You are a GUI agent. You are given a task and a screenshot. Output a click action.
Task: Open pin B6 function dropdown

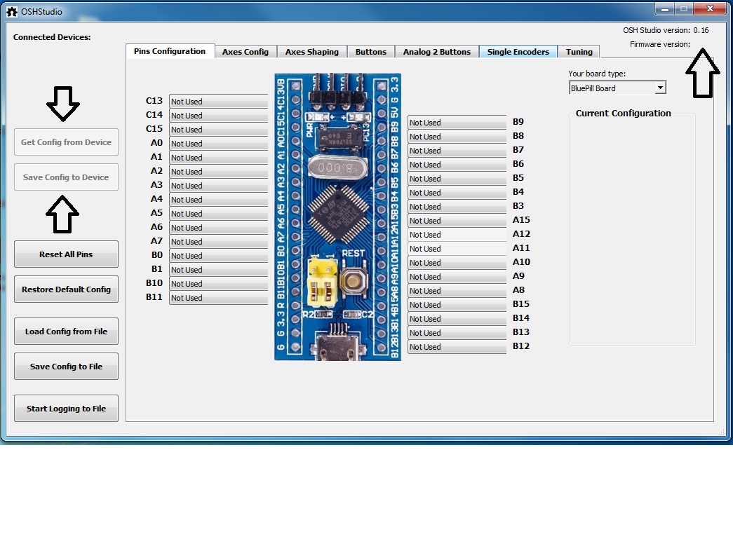457,165
